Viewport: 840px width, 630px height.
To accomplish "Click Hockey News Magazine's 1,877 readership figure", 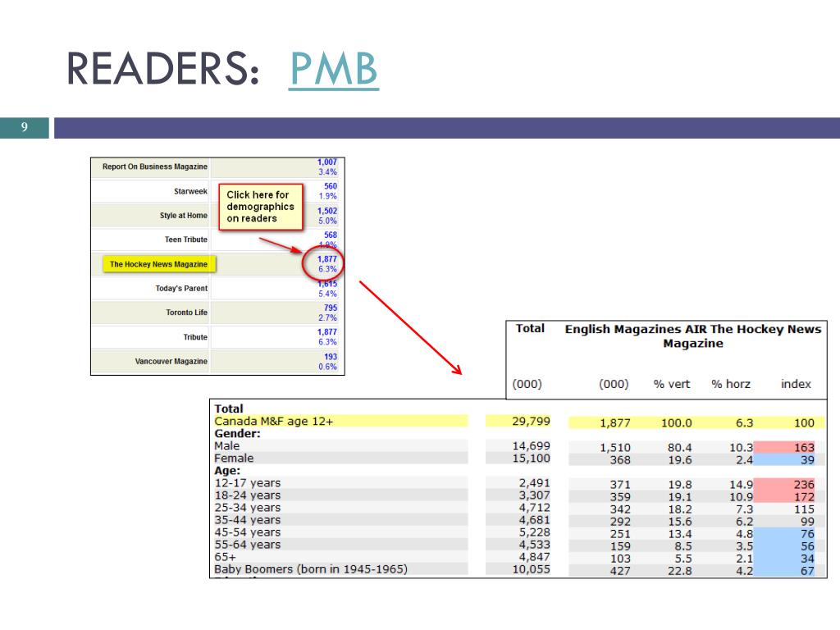I will pos(326,258).
